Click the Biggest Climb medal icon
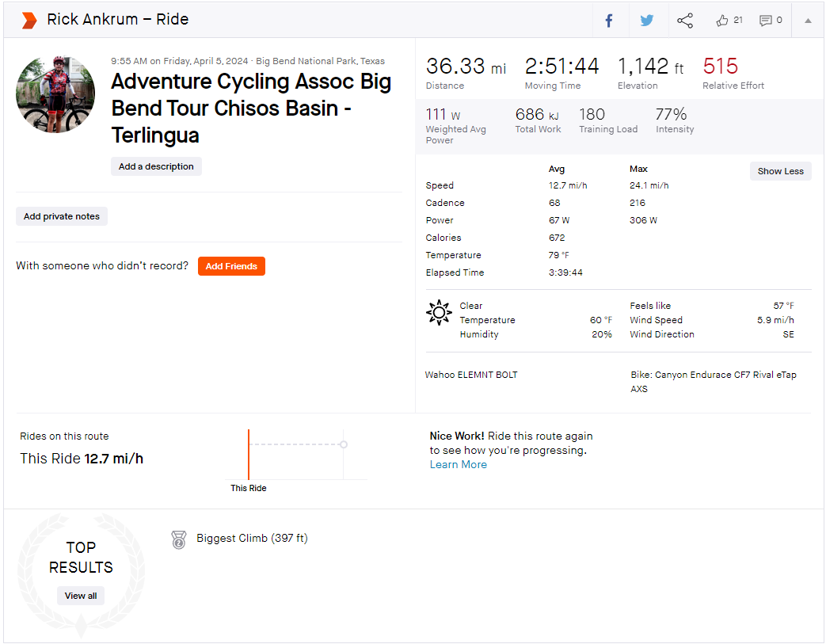826x644 pixels. click(178, 539)
